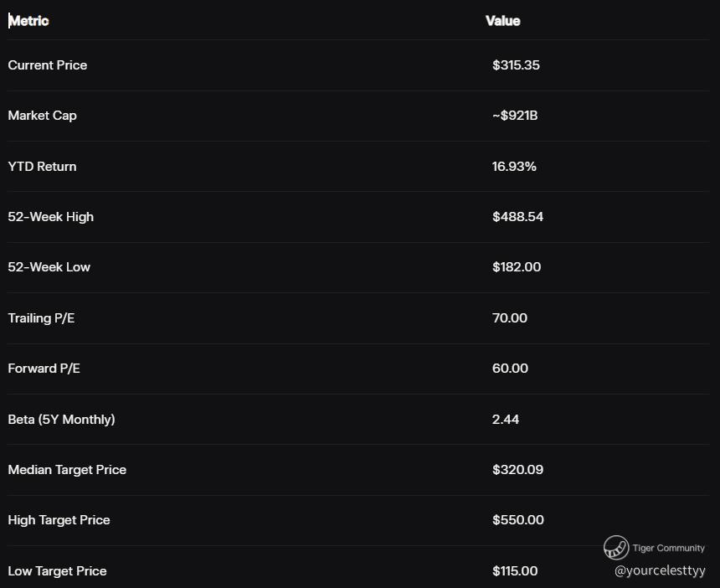Click the Forward P/E label

point(44,369)
